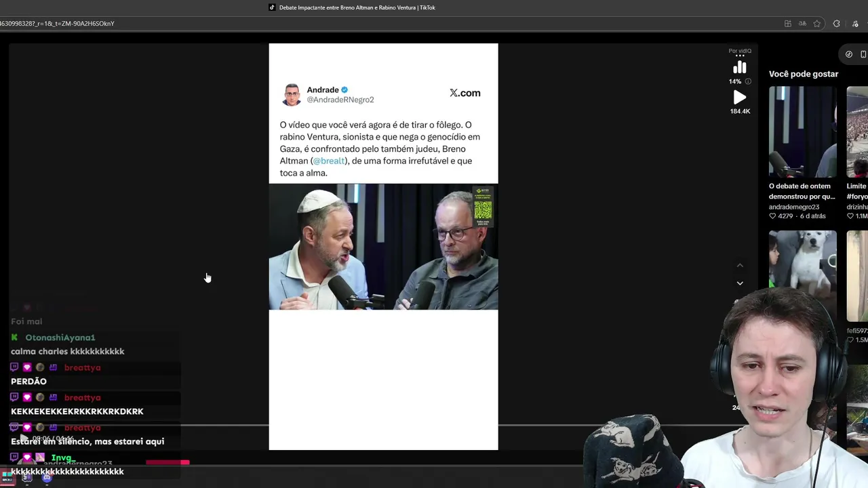Click the round TikTok icon above suggestions
The width and height of the screenshot is (868, 488).
849,54
